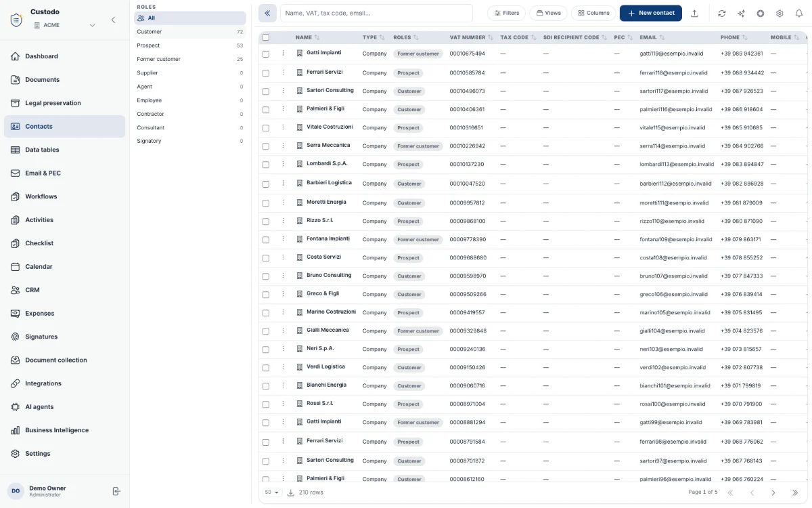
Task: Select the All roles filter
Action: pos(189,18)
